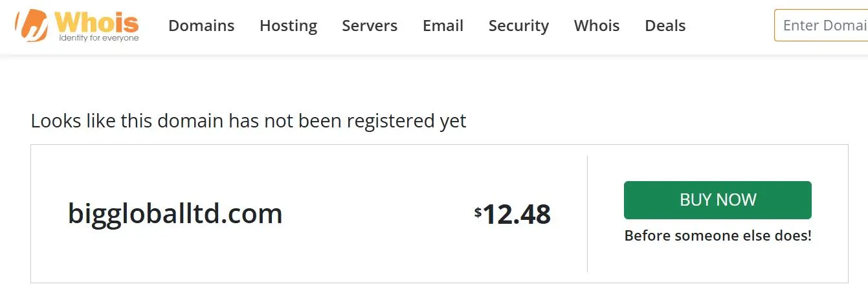Click the 12.48 price amount
Viewport: 868px width, 293px height.
point(517,214)
